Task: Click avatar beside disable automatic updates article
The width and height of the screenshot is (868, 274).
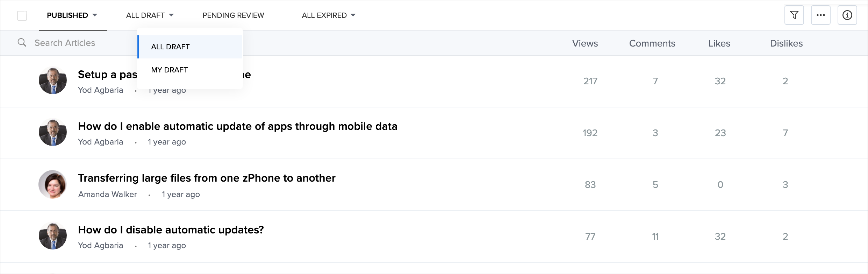Action: tap(53, 236)
